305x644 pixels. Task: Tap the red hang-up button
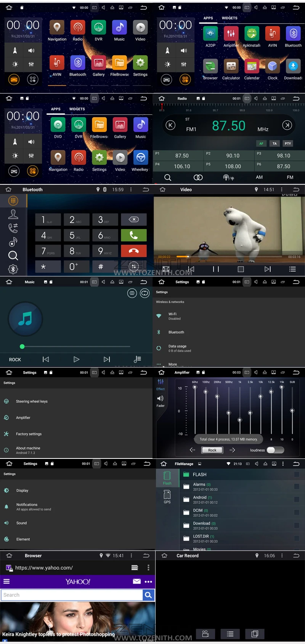click(134, 251)
